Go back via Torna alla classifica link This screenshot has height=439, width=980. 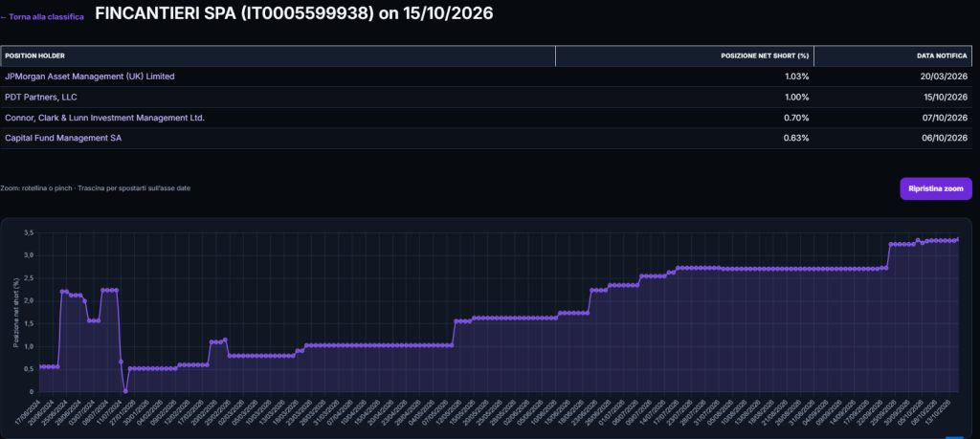click(x=42, y=17)
